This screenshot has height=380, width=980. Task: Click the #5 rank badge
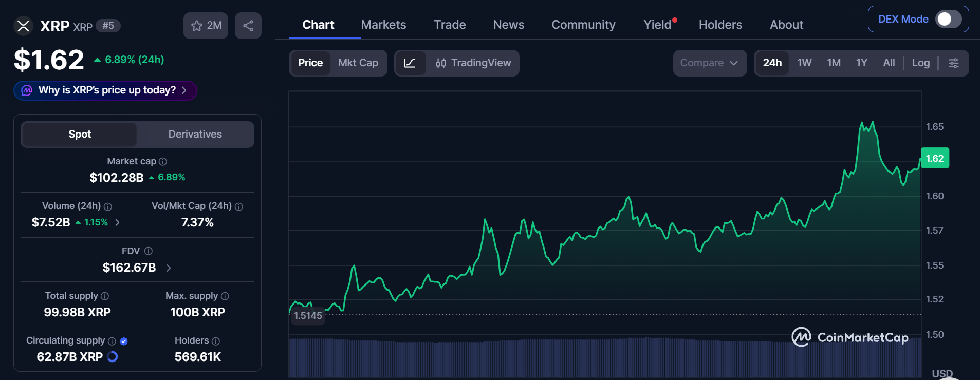click(x=108, y=26)
